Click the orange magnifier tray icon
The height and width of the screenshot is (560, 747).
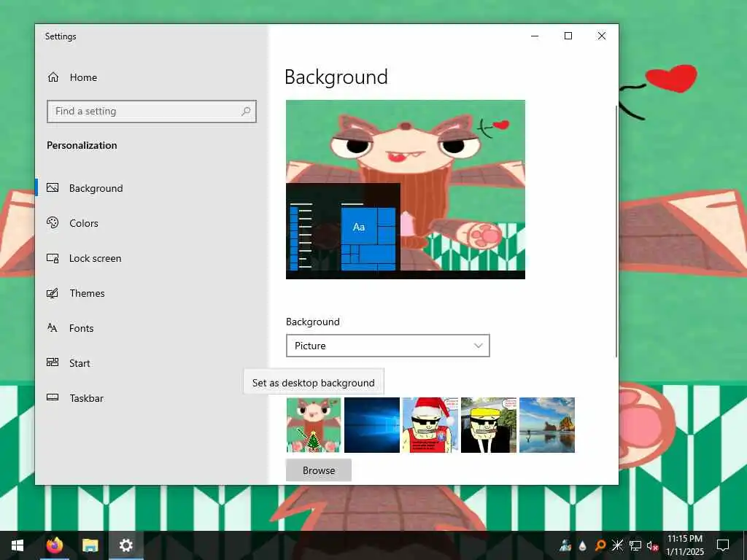(x=600, y=545)
